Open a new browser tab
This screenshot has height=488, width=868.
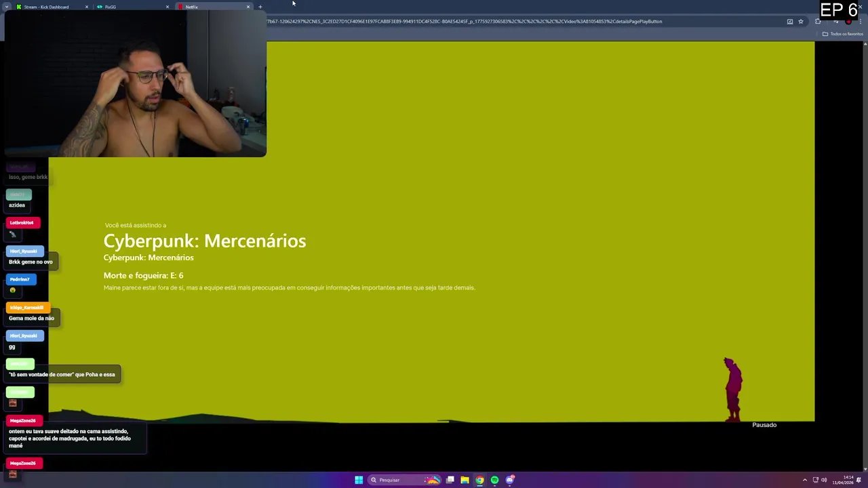tap(260, 7)
